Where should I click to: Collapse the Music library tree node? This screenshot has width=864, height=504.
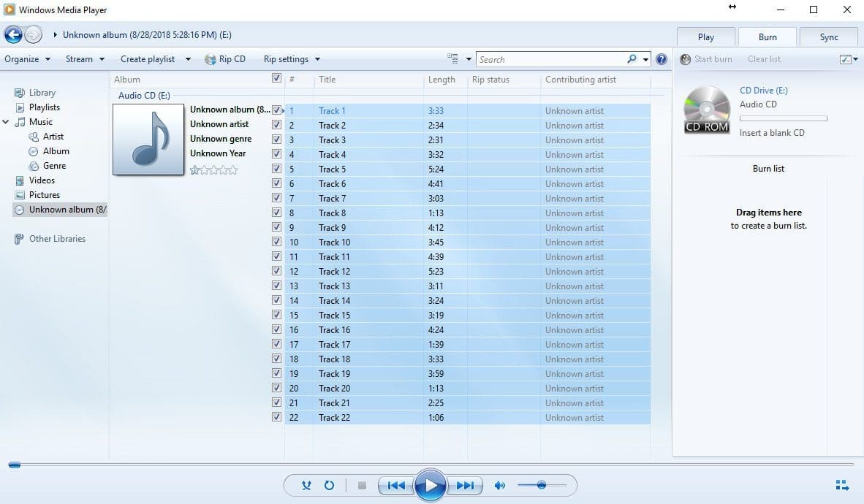pos(6,121)
